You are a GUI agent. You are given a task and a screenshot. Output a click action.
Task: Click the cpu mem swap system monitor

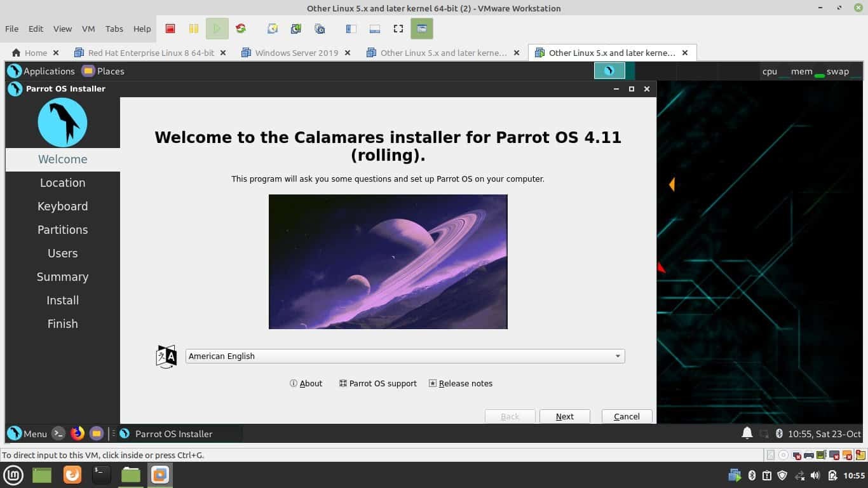pyautogui.click(x=810, y=71)
